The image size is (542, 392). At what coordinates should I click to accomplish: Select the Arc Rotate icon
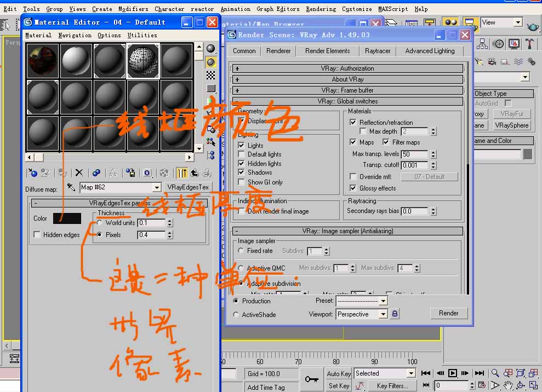coord(520,385)
